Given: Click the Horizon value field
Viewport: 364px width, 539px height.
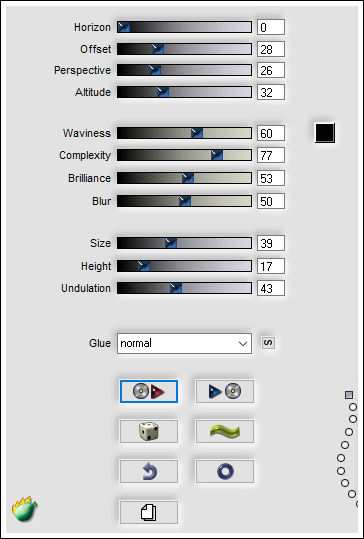Looking at the screenshot, I should pyautogui.click(x=271, y=27).
